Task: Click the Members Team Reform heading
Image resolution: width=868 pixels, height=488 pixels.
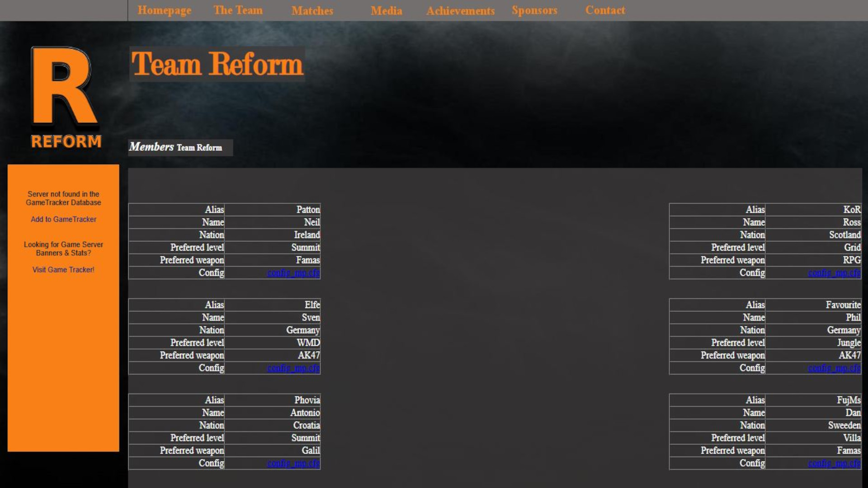Action: coord(176,147)
